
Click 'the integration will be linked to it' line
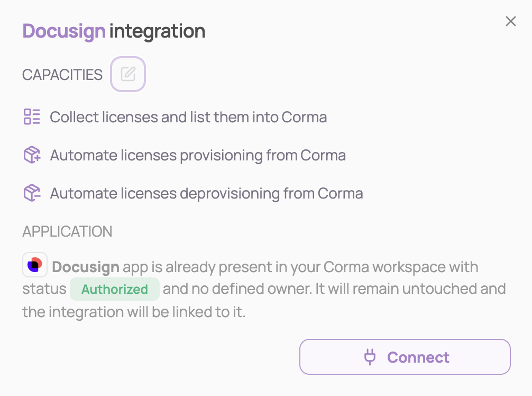tap(134, 312)
